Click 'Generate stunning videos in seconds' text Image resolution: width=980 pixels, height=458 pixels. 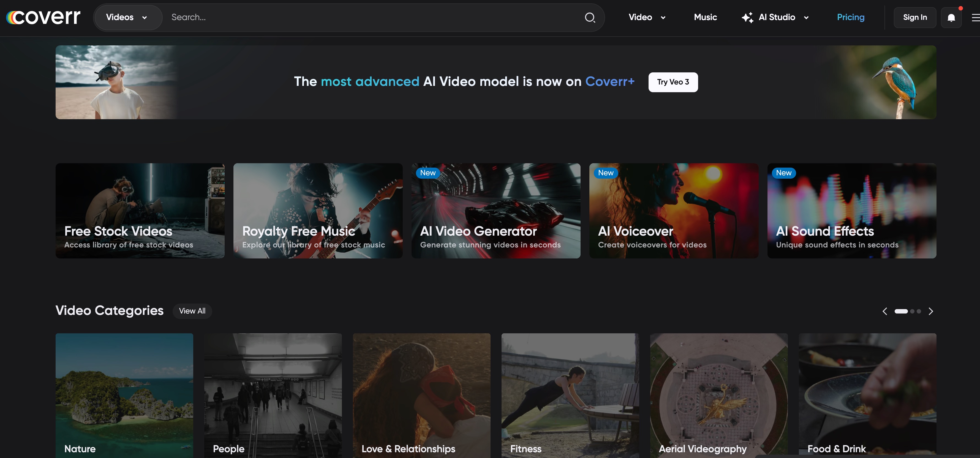coord(490,245)
